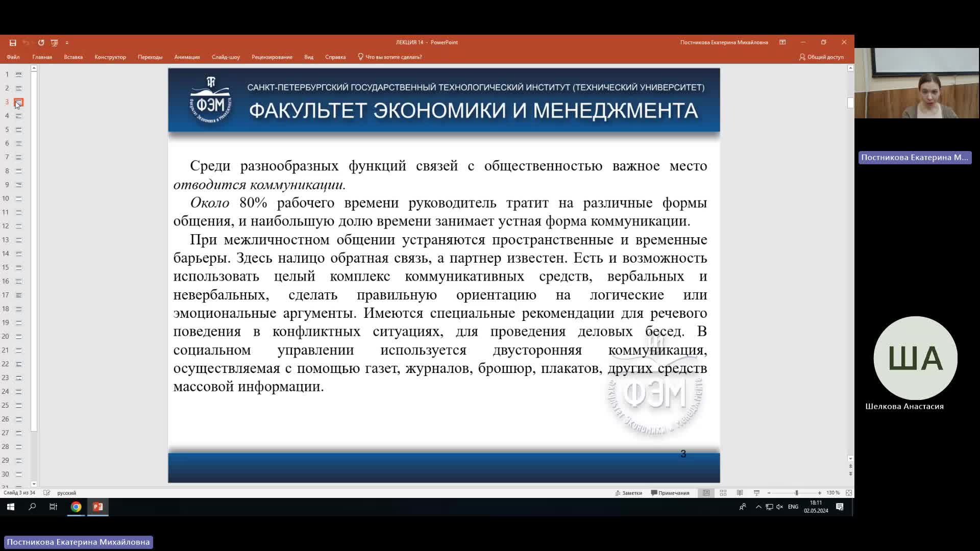Click the PowerPoint taskbar icon
This screenshot has height=551, width=980.
(98, 507)
